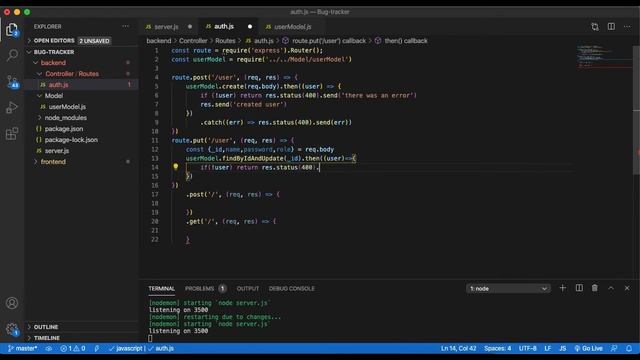
Task: Select the OUTPUT panel tab
Action: (248, 289)
